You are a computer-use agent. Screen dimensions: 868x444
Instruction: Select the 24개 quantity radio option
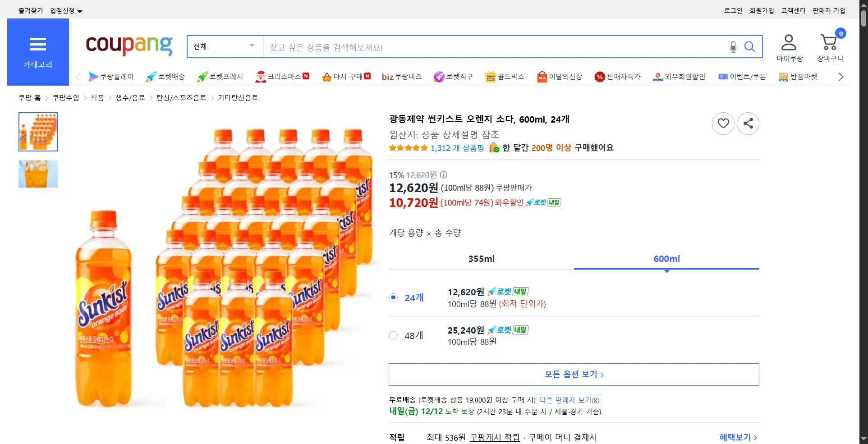click(393, 298)
